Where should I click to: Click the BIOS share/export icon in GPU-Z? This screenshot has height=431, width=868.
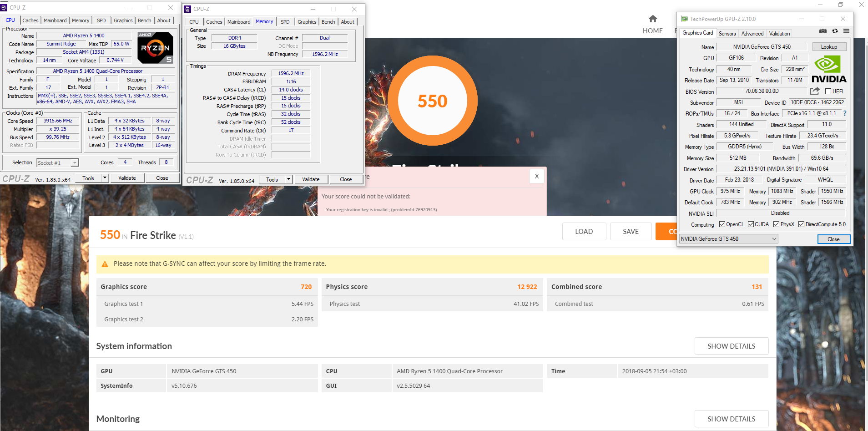tap(815, 91)
